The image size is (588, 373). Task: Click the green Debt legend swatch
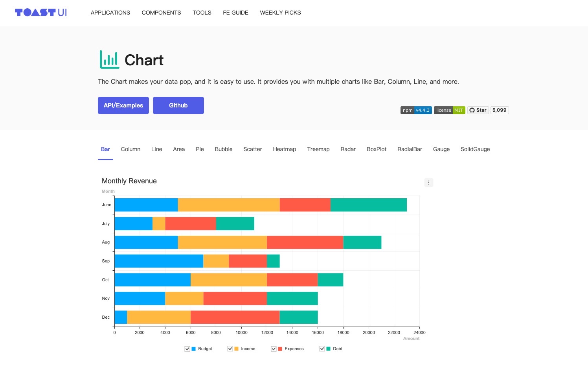(x=329, y=349)
